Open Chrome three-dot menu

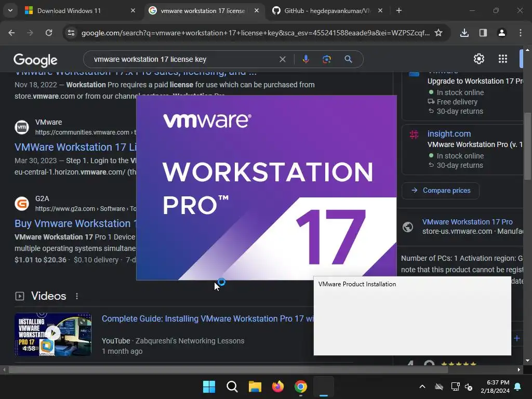[521, 33]
